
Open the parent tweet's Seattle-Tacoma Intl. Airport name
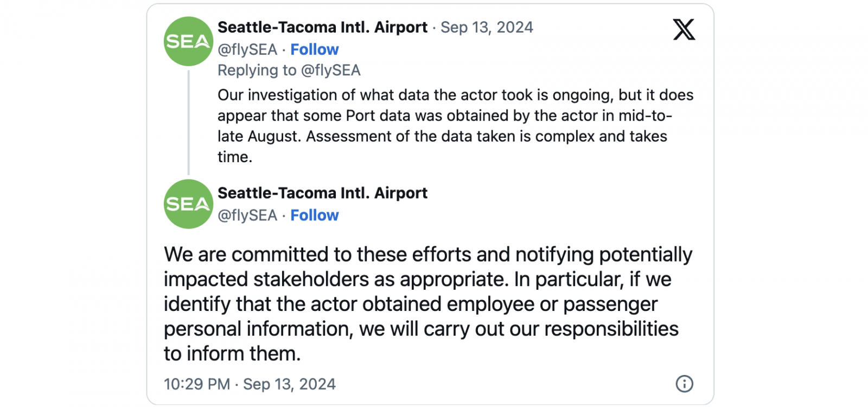click(x=322, y=27)
